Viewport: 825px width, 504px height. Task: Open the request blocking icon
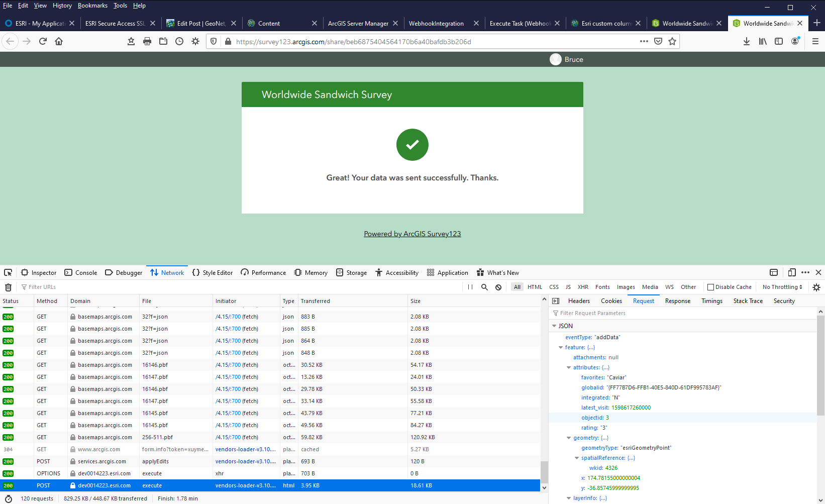coord(498,287)
